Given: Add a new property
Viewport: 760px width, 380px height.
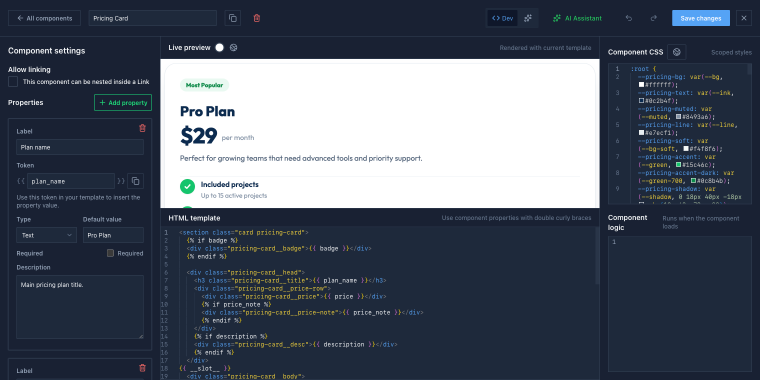Looking at the screenshot, I should click(x=123, y=103).
